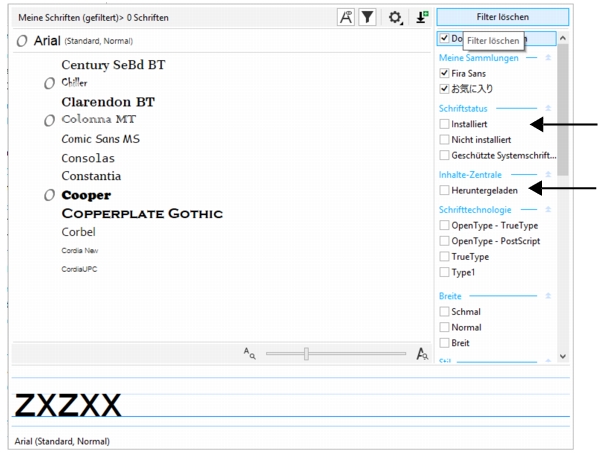
Task: Collapse the Breite filter section
Action: click(547, 296)
